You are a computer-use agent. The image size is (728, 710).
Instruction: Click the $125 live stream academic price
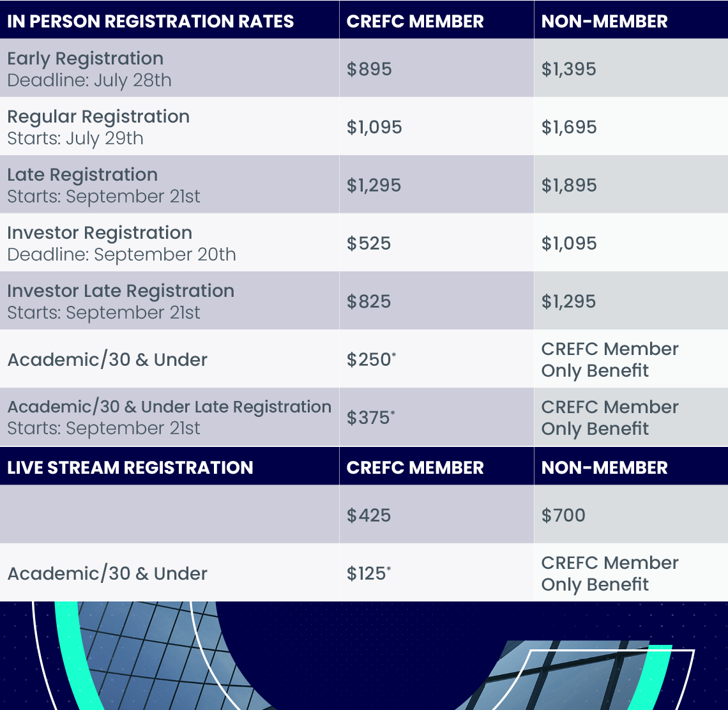(368, 573)
